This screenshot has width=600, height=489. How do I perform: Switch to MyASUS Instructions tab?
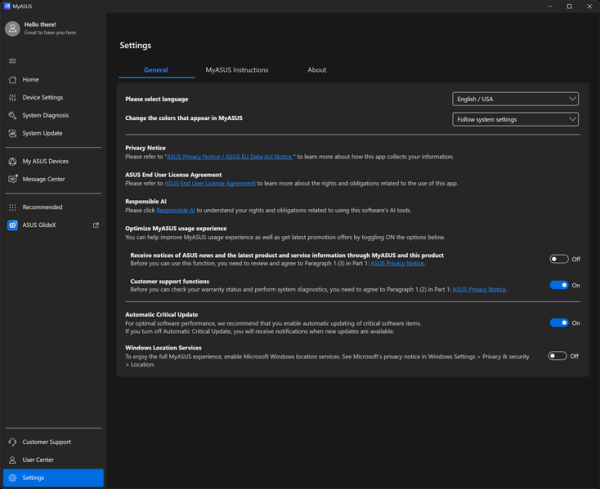coord(237,70)
